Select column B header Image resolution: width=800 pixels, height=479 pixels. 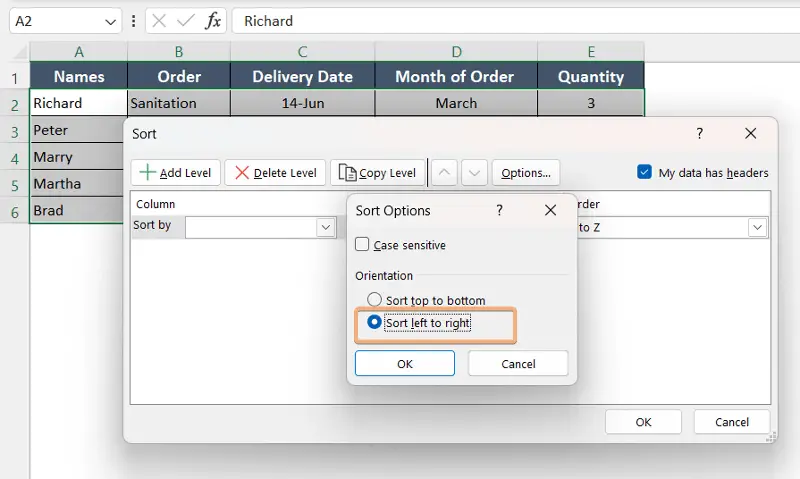[179, 52]
